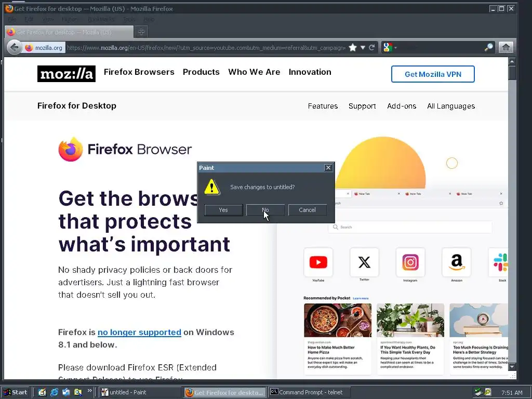Go to the Firefox home page button

(x=506, y=47)
